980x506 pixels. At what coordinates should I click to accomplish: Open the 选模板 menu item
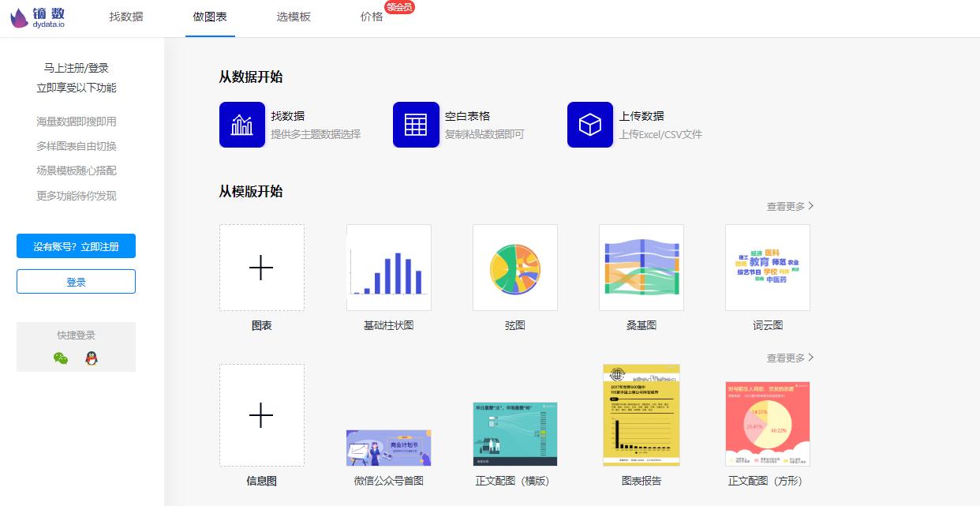click(294, 17)
